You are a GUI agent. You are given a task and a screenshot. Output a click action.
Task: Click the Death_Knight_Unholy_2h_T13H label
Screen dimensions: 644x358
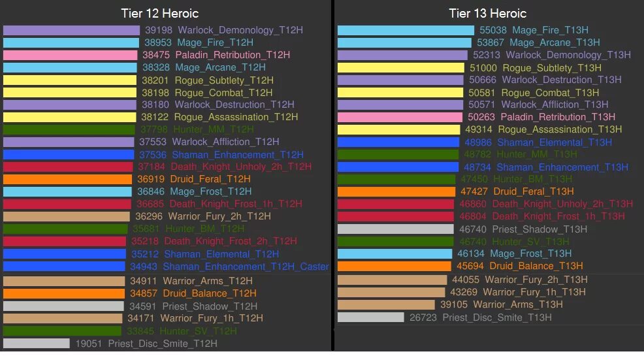562,203
